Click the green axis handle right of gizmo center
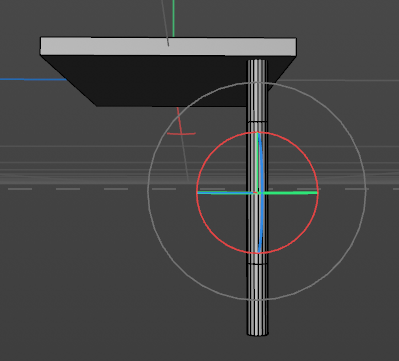This screenshot has width=399, height=361. coord(290,193)
